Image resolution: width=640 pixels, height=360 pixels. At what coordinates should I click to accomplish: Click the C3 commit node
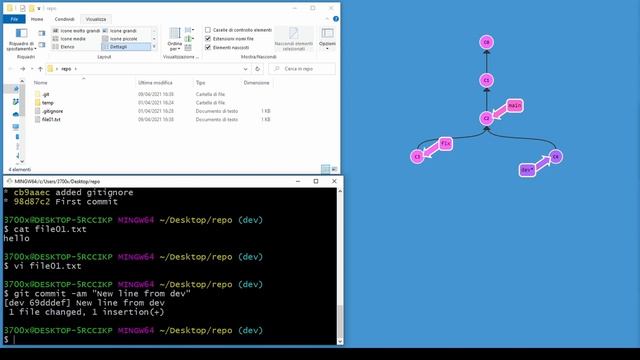tap(417, 156)
